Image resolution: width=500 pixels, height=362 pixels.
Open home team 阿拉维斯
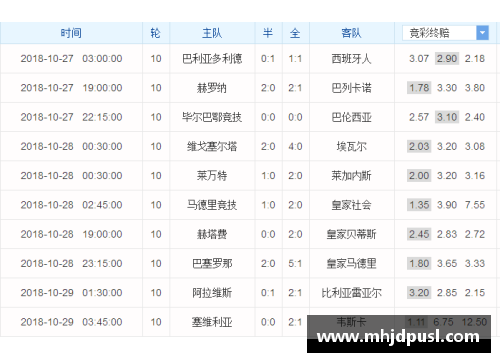point(212,293)
